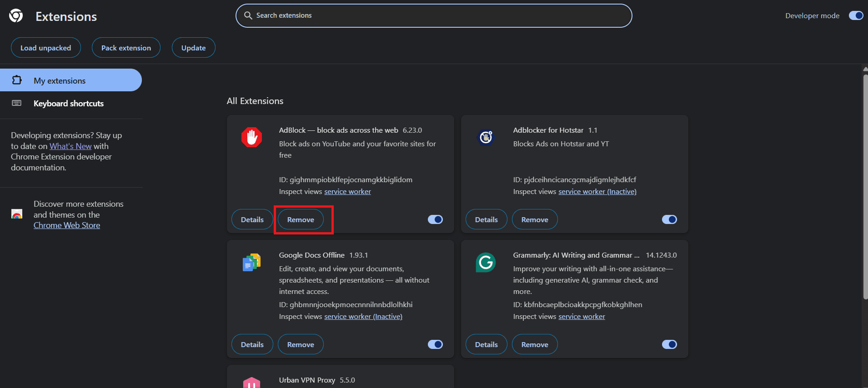
Task: Remove the Grammarly extension
Action: pos(535,344)
